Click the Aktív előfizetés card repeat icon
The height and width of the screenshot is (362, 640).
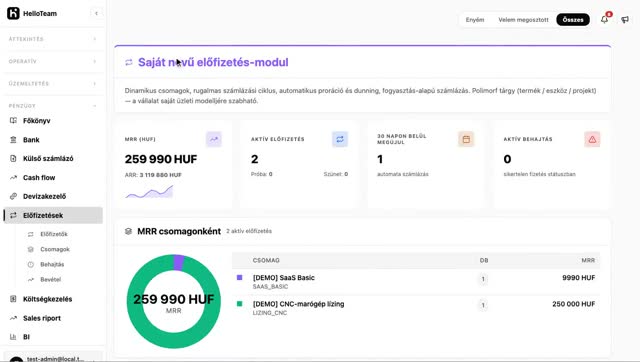click(340, 139)
